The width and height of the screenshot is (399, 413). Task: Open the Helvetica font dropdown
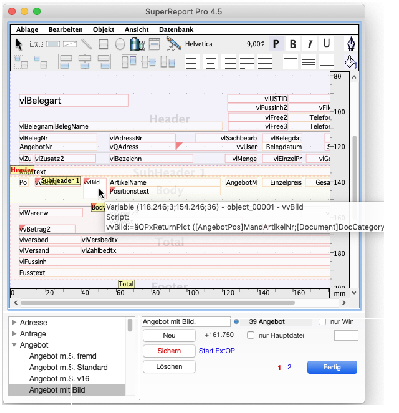[199, 44]
